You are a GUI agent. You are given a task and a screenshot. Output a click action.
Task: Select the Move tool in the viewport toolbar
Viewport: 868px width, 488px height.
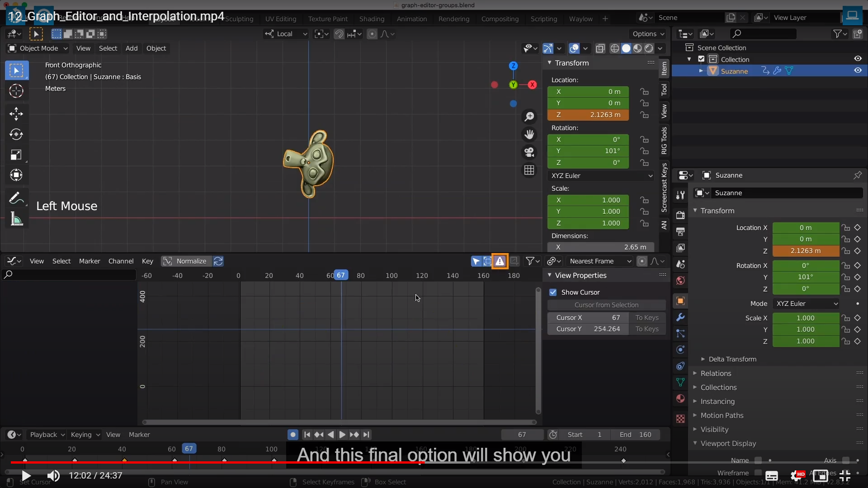click(x=16, y=113)
